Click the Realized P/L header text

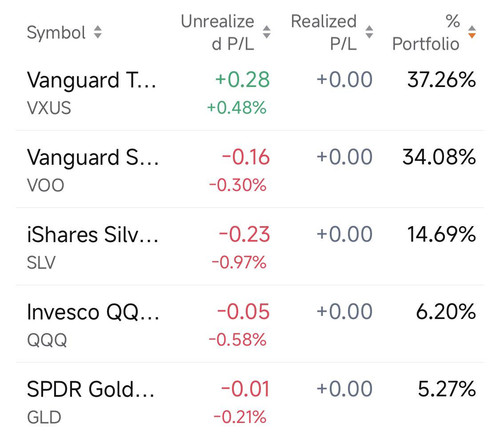[x=324, y=32]
